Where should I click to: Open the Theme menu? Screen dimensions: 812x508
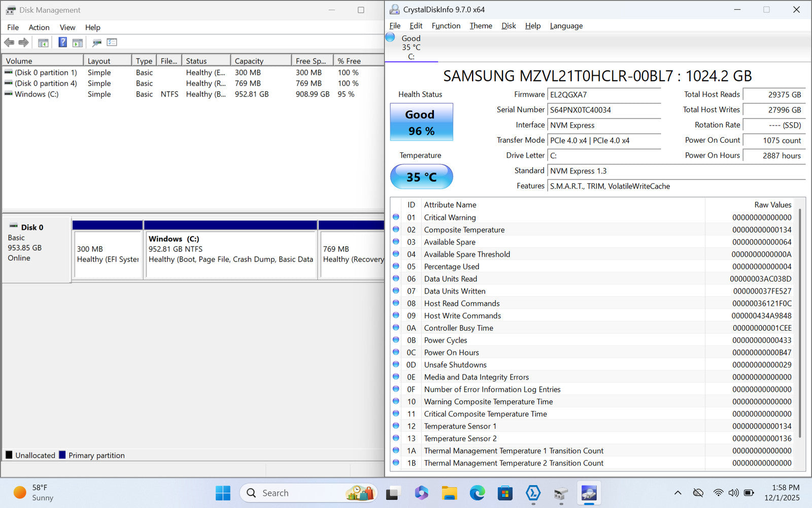coord(481,26)
